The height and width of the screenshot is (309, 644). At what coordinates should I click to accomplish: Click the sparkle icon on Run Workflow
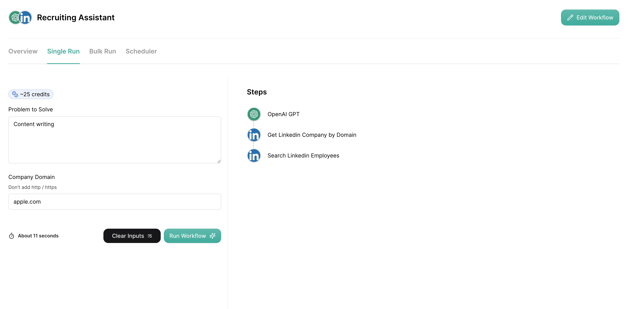(x=212, y=236)
